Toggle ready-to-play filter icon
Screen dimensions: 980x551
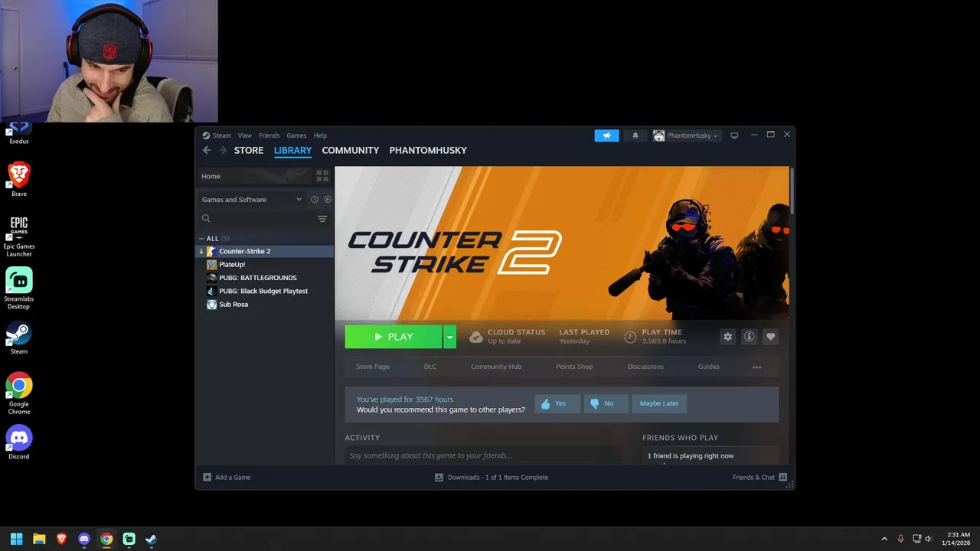pyautogui.click(x=328, y=200)
